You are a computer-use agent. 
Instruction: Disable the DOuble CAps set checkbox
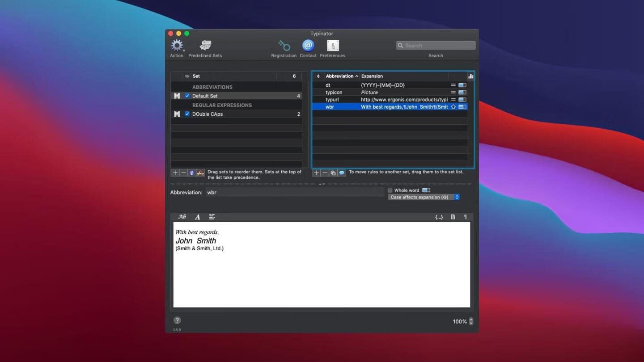pyautogui.click(x=187, y=114)
